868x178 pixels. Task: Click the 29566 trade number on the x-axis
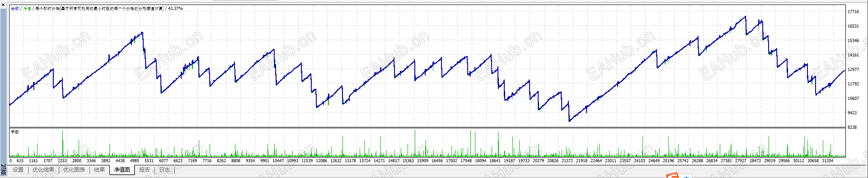(784, 161)
